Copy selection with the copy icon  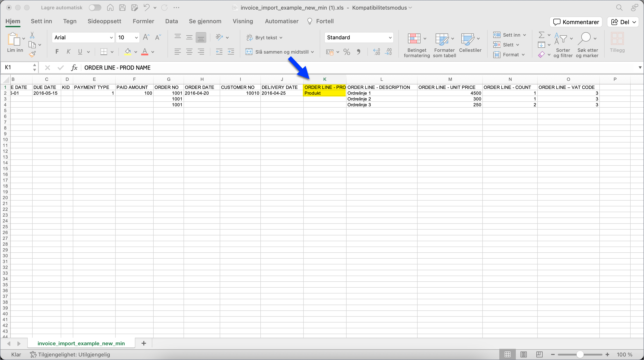[32, 45]
